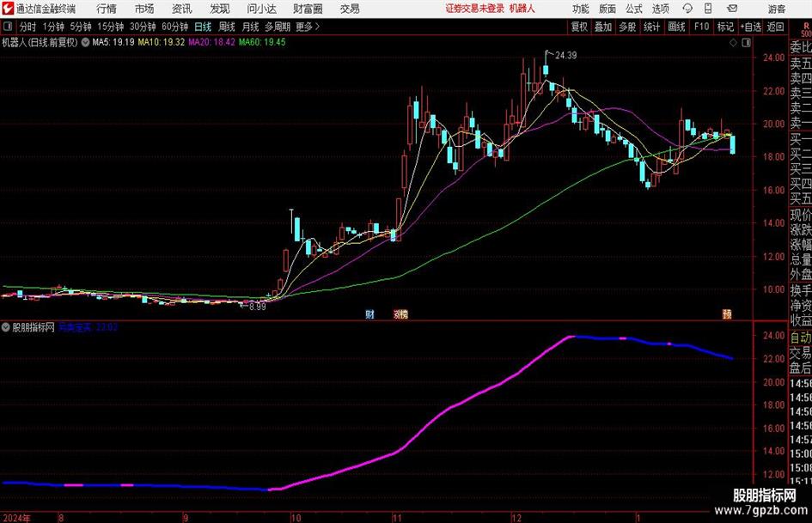Click the 通达信 red logo icon
The image size is (812, 523).
point(8,9)
